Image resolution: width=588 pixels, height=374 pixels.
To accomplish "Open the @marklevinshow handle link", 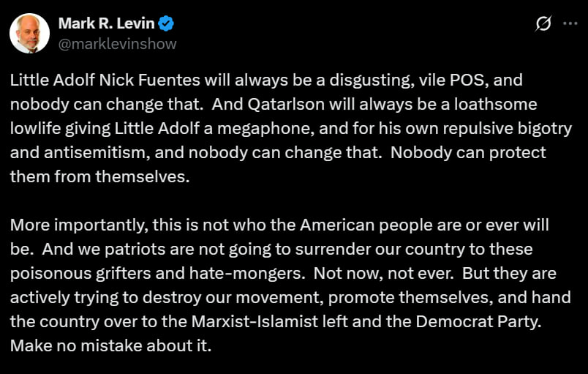I will (x=117, y=43).
